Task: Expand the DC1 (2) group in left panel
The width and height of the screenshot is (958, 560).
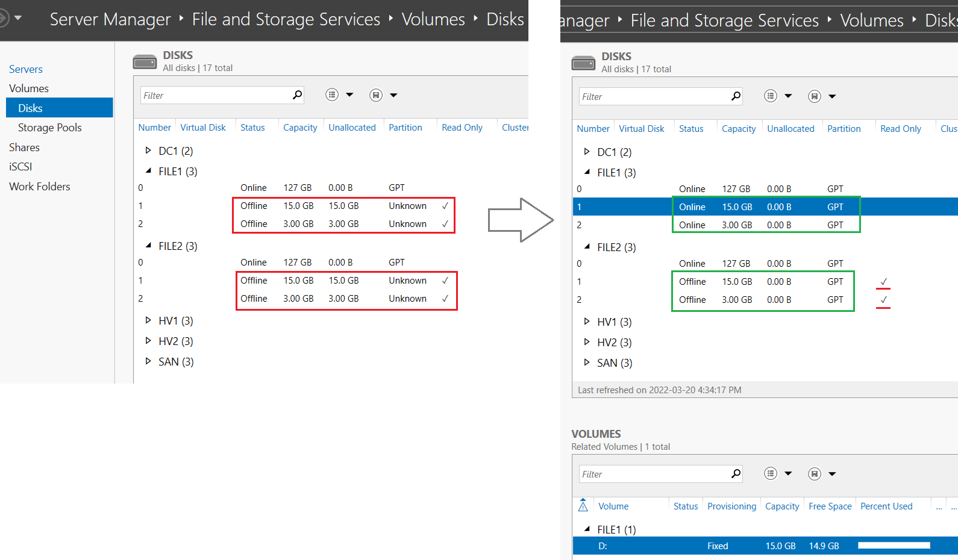Action: [148, 151]
